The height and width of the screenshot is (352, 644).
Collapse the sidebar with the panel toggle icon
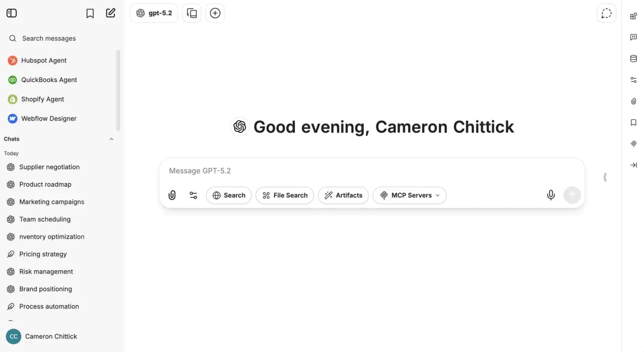(11, 13)
